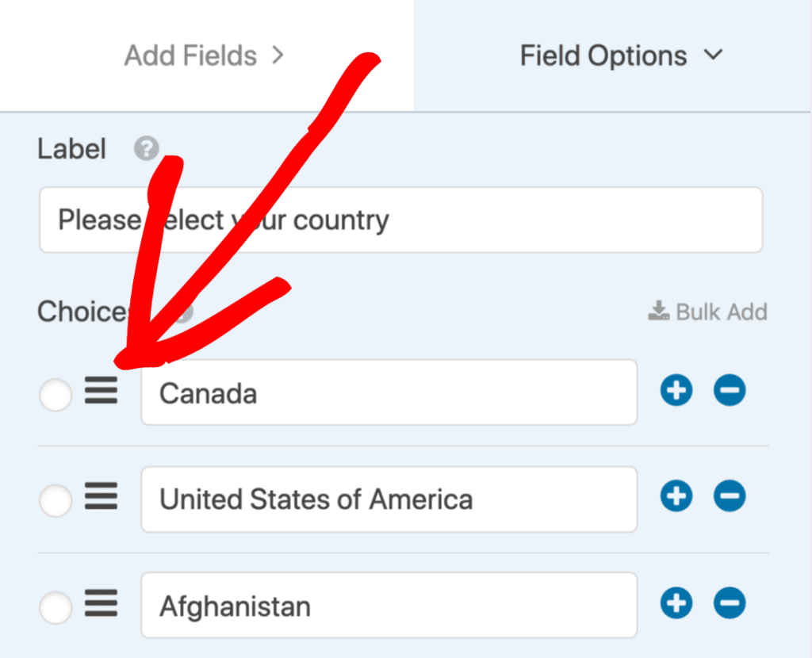This screenshot has width=812, height=658.
Task: Click the drag handle beside United States of America
Action: 101,498
